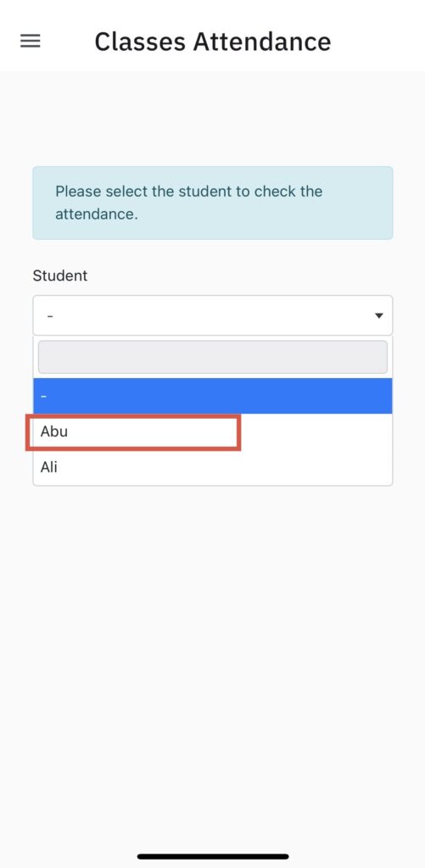
Task: Click the Classes Attendance page title
Action: click(x=213, y=42)
